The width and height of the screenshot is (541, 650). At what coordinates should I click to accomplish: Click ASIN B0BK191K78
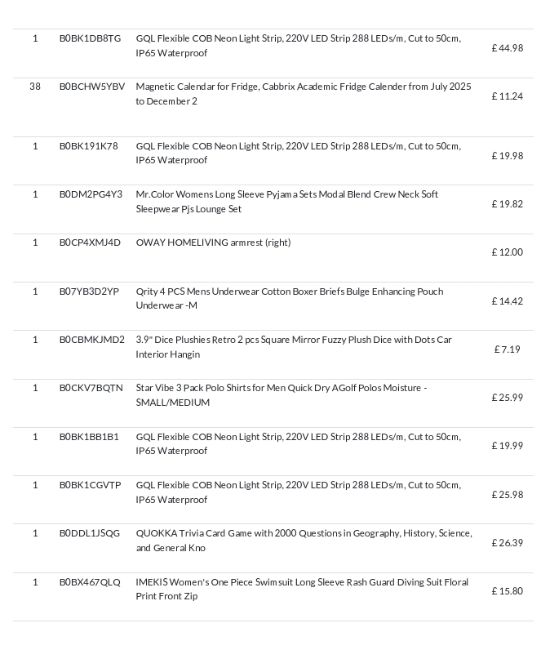coord(89,146)
